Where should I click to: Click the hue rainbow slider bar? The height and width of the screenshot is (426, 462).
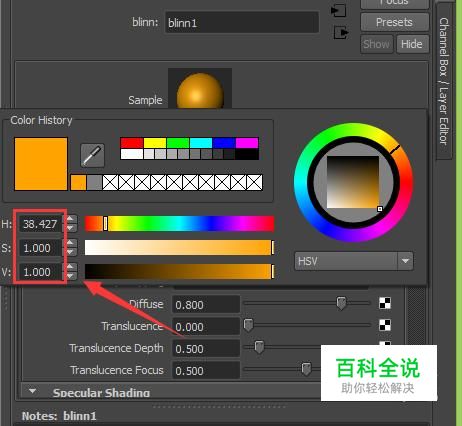tap(179, 223)
